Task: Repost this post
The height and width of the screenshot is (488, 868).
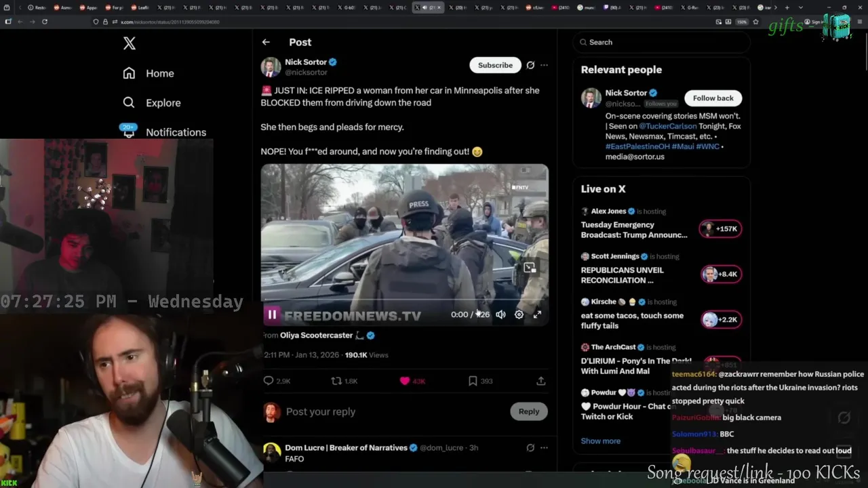Action: 336,381
